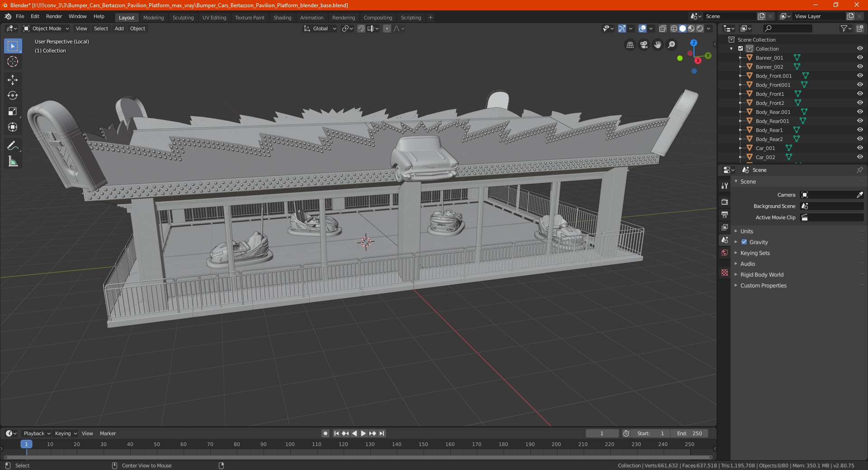Image resolution: width=868 pixels, height=470 pixels.
Task: Expand the Keying Sets panel
Action: tap(755, 253)
